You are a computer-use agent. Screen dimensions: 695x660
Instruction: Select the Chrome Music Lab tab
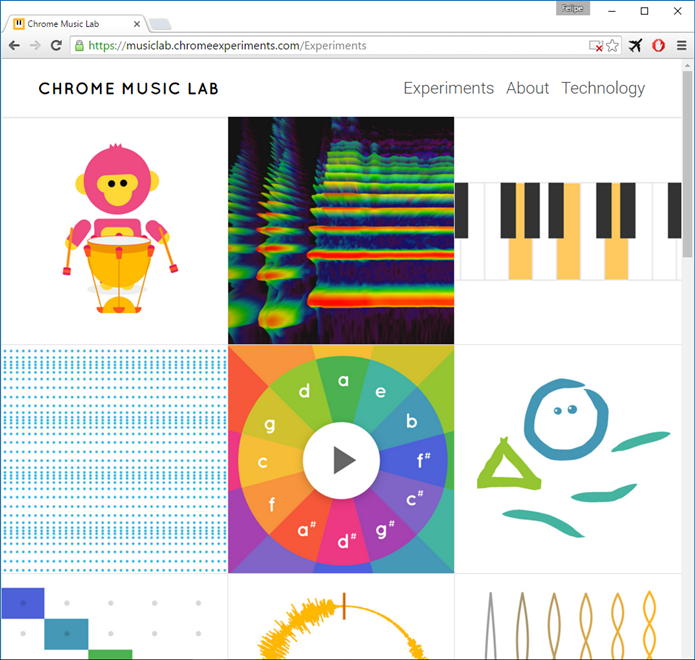74,24
